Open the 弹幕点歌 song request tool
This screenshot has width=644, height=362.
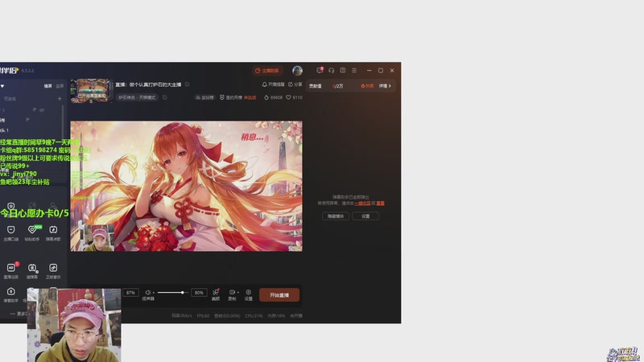click(53, 232)
